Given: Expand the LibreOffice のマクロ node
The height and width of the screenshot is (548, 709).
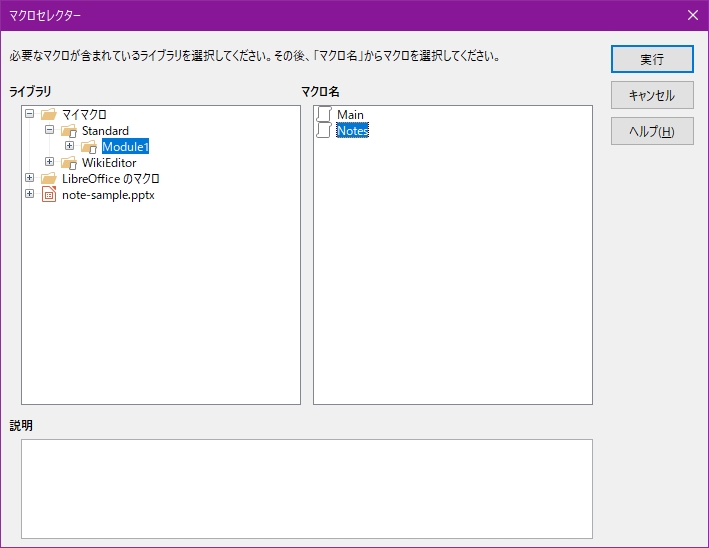Looking at the screenshot, I should (x=29, y=178).
